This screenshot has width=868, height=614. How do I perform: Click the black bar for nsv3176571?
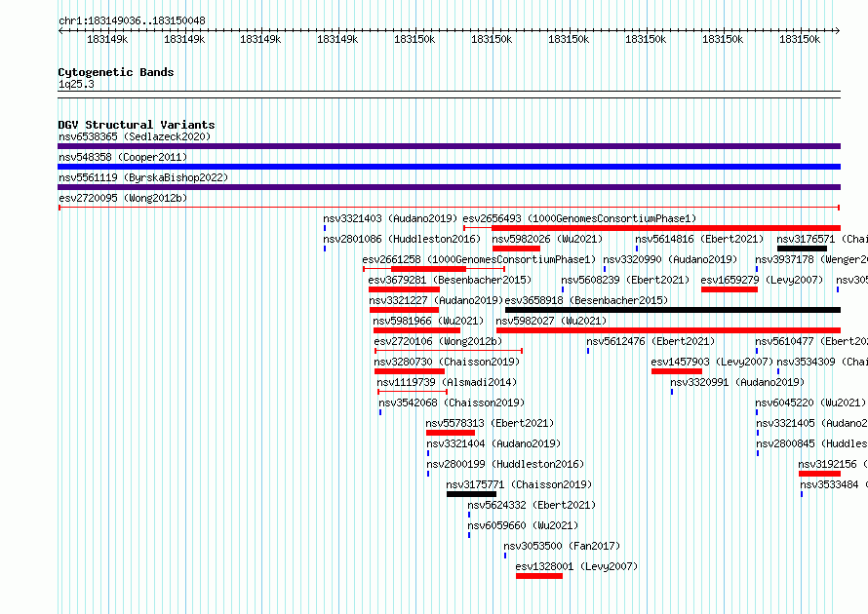coord(802,249)
